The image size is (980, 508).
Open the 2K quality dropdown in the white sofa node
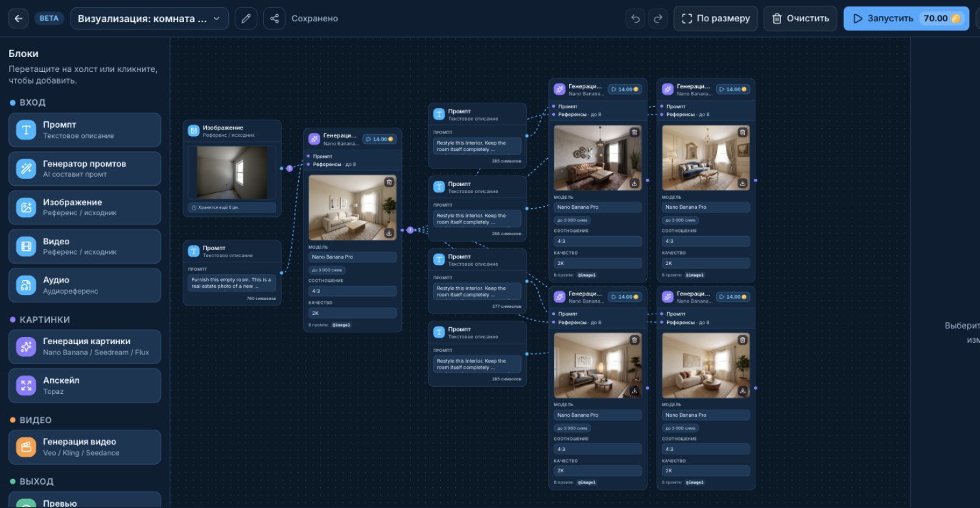pyautogui.click(x=353, y=313)
